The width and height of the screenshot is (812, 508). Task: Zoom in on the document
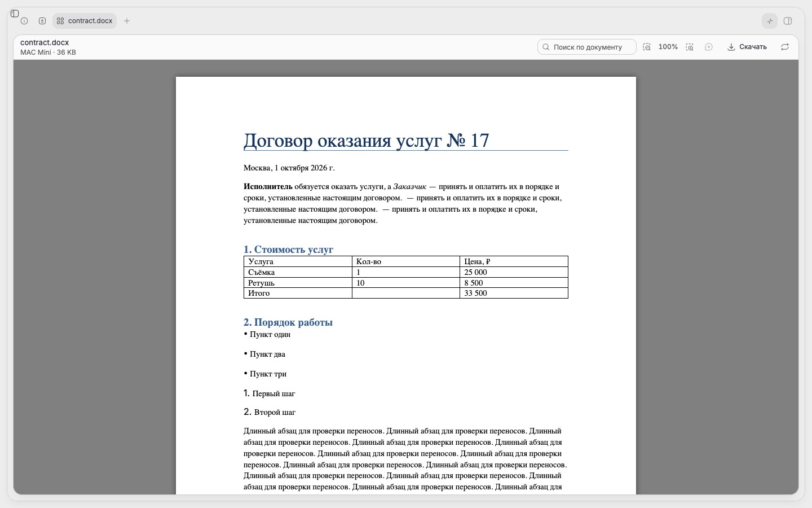[x=690, y=47]
